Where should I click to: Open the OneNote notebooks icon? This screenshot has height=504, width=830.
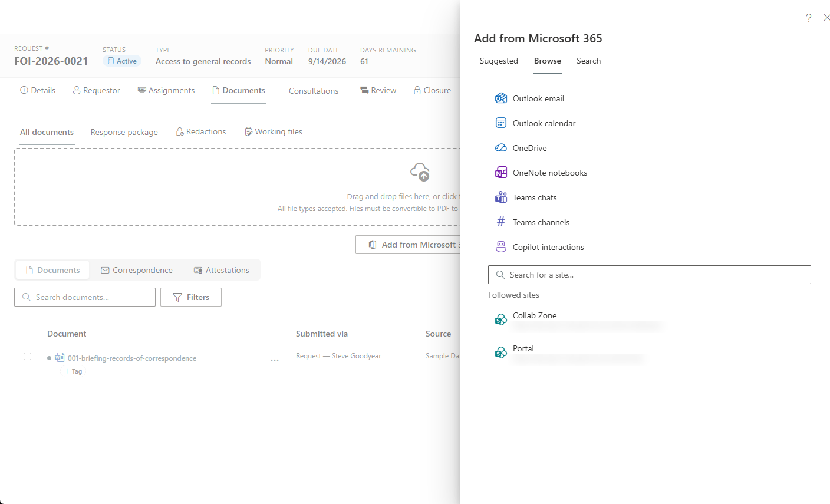coord(501,173)
